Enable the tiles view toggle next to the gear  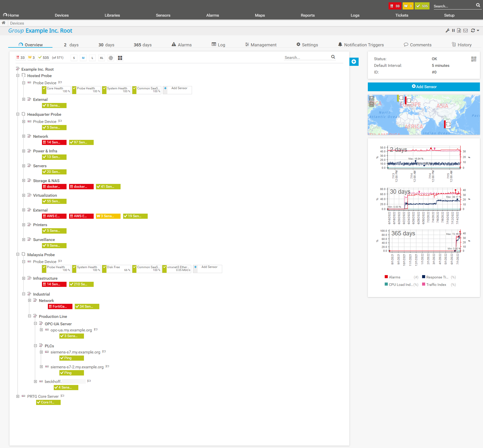point(120,58)
